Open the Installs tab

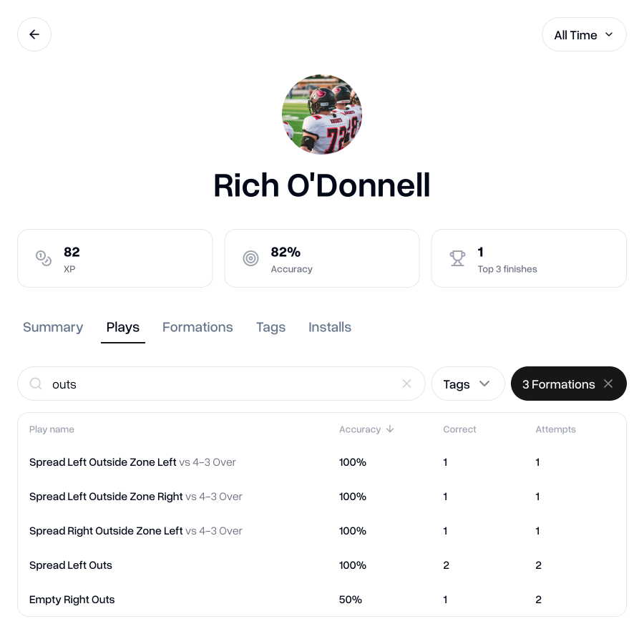pyautogui.click(x=330, y=327)
